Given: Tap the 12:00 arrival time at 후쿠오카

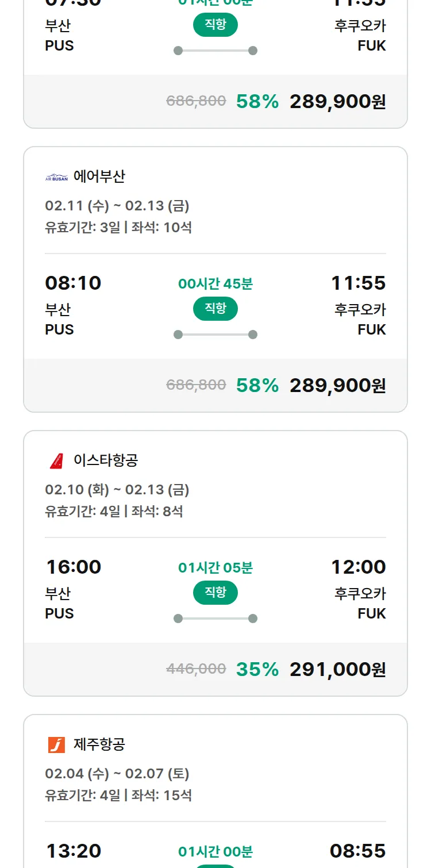Looking at the screenshot, I should click(358, 567).
